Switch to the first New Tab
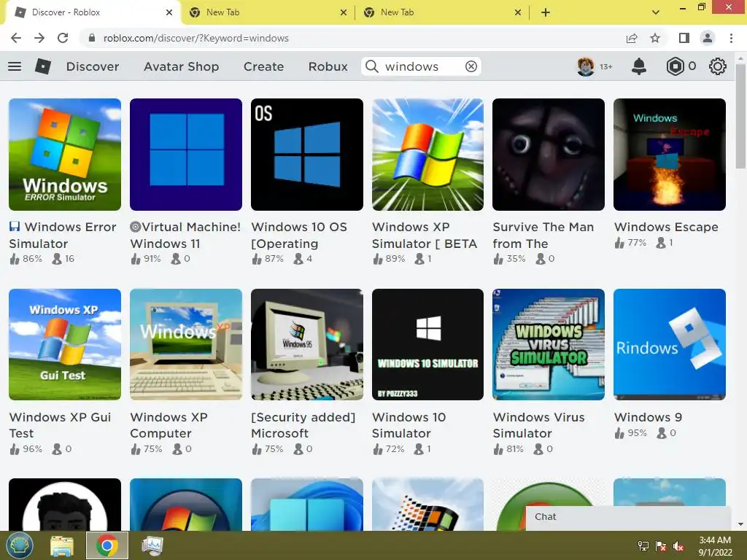The height and width of the screenshot is (560, 747). [268, 12]
